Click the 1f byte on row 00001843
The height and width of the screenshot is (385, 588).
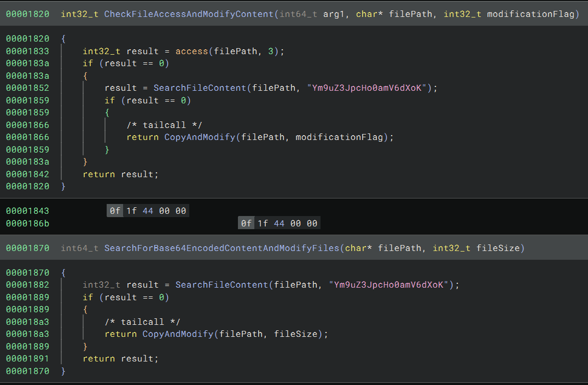click(x=131, y=211)
